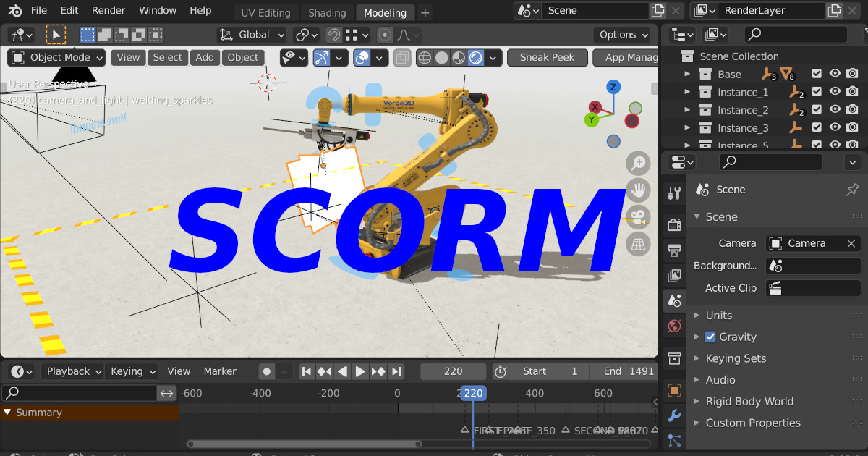Screen dimensions: 868x456
Task: Open the orange Object Properties tab
Action: click(x=674, y=389)
